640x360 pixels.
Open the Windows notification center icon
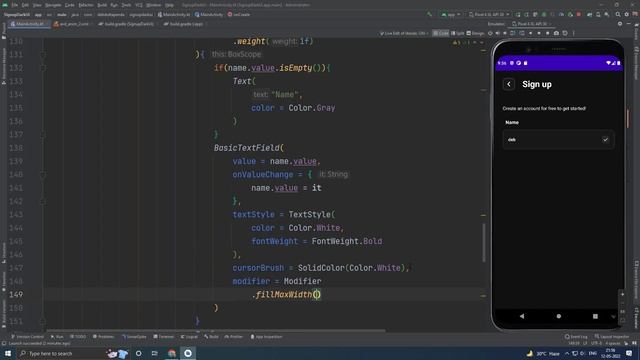(629, 353)
